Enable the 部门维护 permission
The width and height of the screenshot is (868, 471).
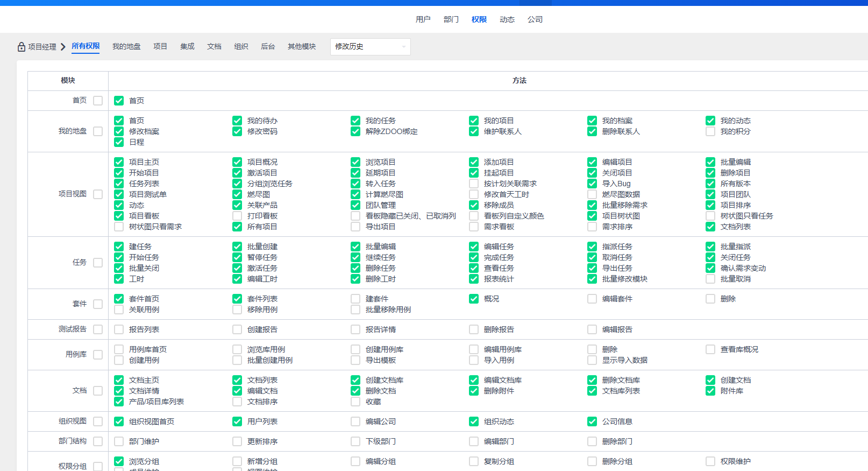click(x=119, y=441)
